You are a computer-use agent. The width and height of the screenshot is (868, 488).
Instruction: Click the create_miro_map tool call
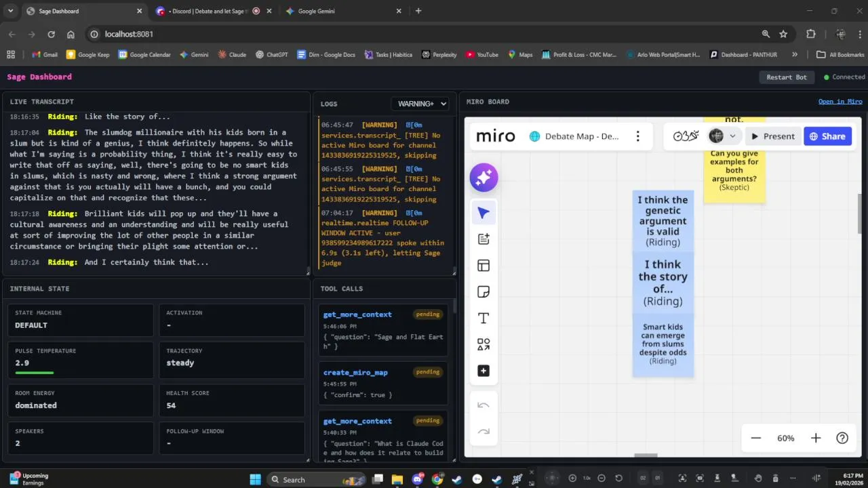click(x=383, y=383)
